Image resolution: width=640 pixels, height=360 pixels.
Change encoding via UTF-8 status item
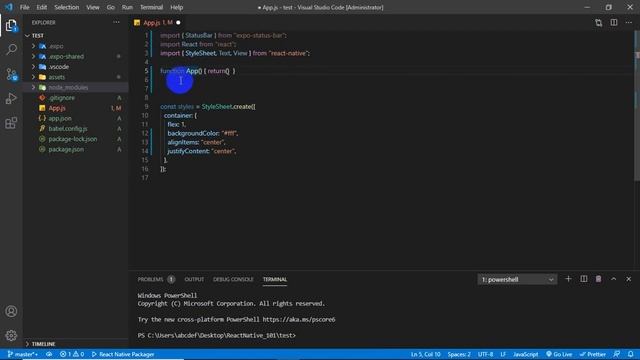coord(485,354)
